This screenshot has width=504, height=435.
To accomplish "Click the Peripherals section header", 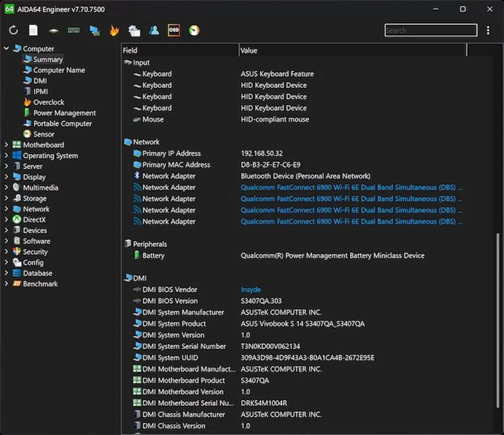I will click(145, 244).
